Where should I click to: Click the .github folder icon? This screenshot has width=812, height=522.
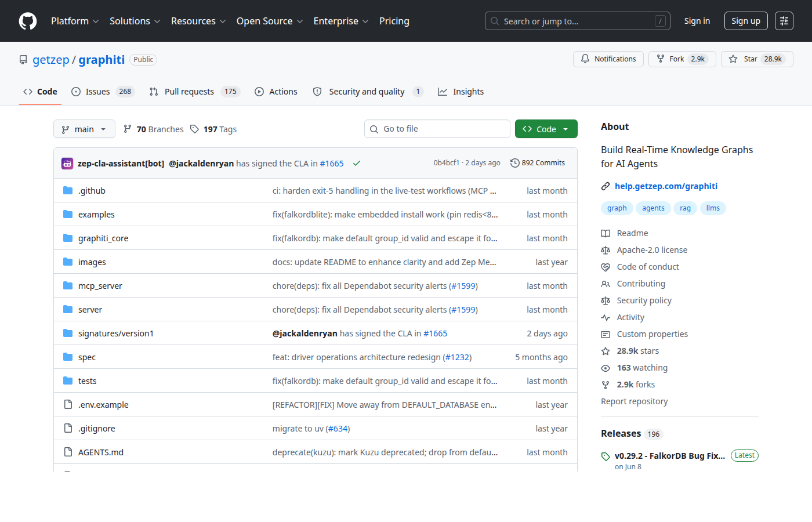(68, 190)
